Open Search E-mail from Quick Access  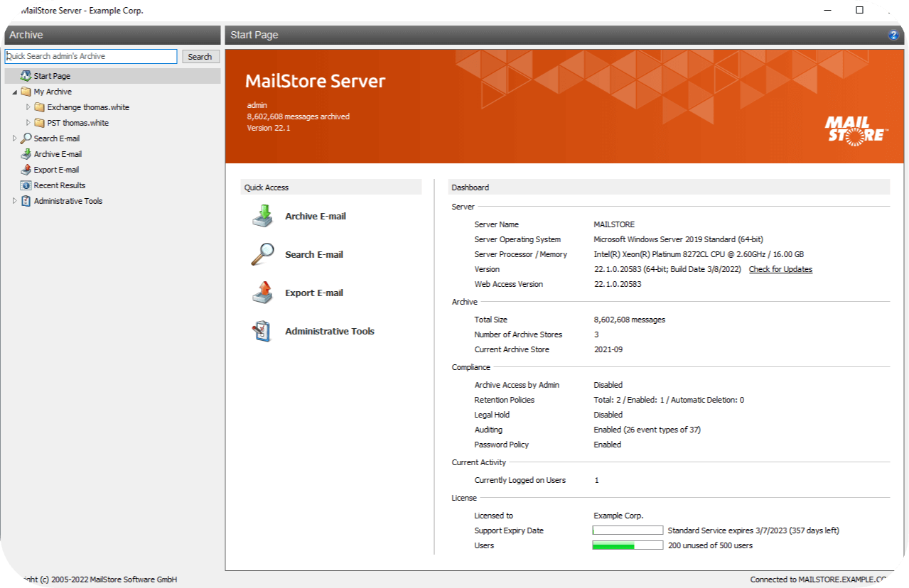314,255
